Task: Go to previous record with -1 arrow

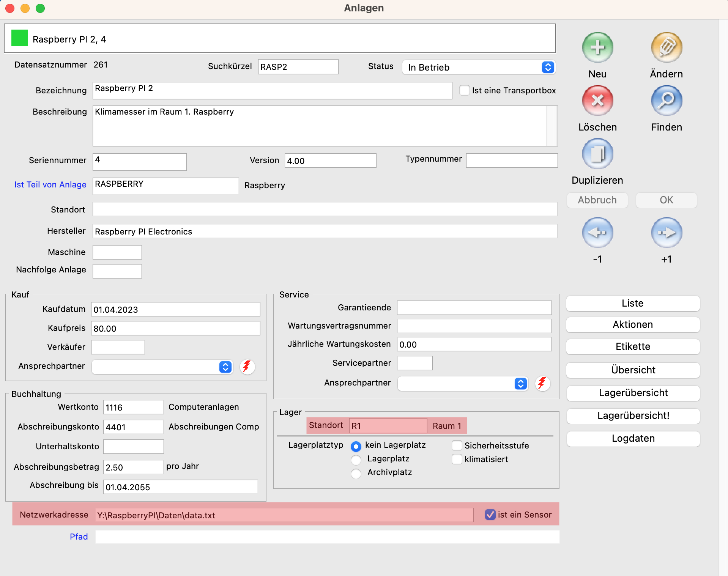Action: click(x=597, y=233)
